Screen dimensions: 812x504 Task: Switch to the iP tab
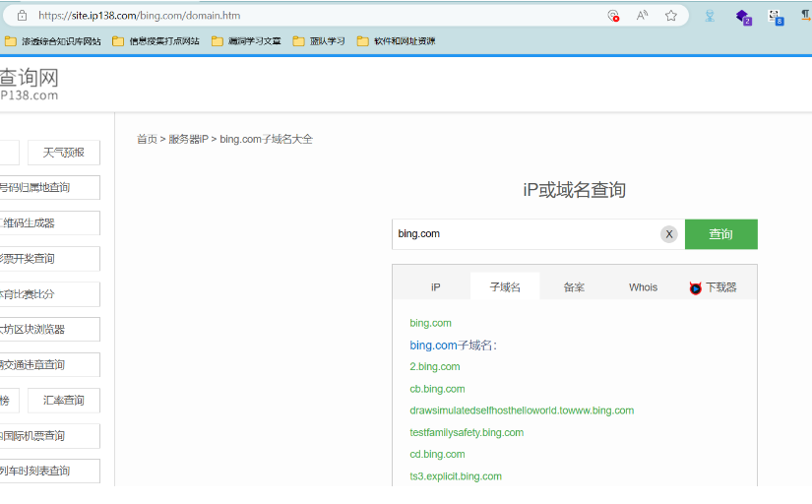coord(435,287)
